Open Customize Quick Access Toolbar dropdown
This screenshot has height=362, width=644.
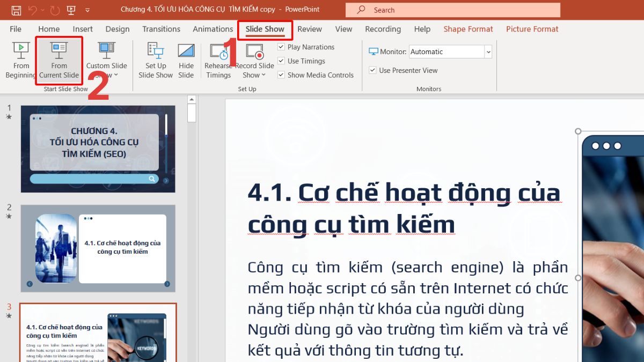tap(87, 10)
